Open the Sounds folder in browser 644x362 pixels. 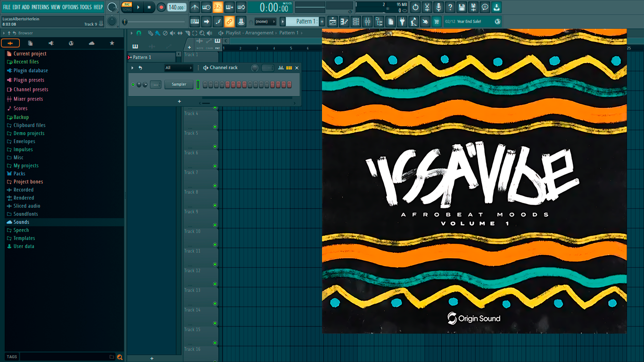click(21, 222)
